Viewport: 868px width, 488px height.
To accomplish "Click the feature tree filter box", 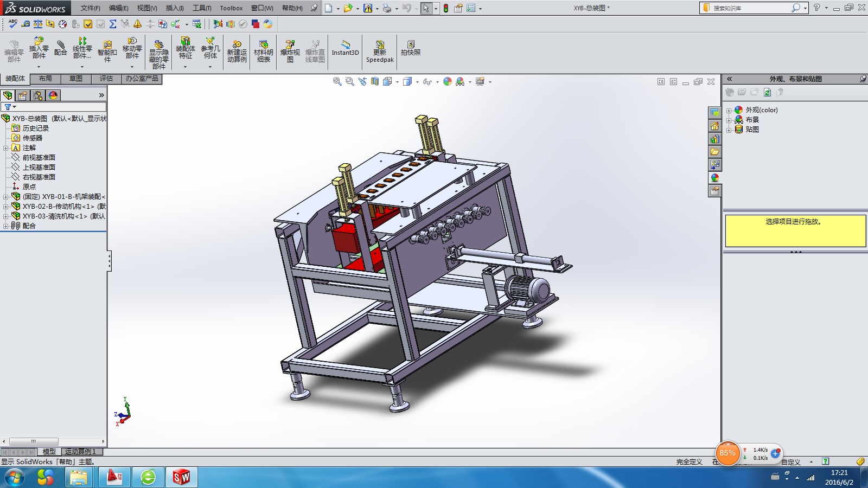I will (x=54, y=107).
